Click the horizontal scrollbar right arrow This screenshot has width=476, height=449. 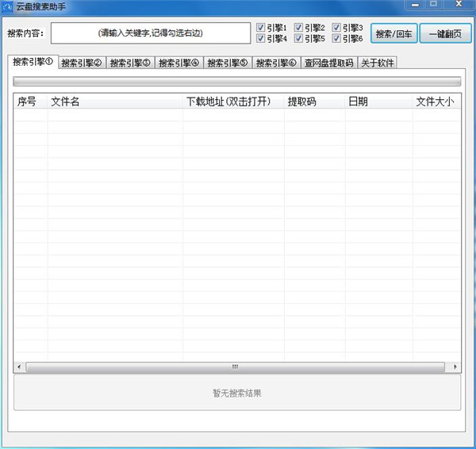pos(455,367)
